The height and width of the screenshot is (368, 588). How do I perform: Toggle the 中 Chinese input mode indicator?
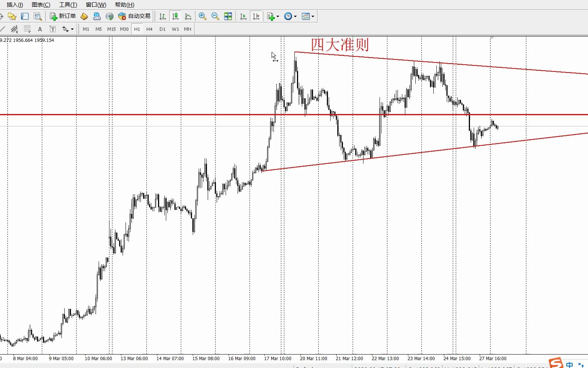click(x=569, y=364)
